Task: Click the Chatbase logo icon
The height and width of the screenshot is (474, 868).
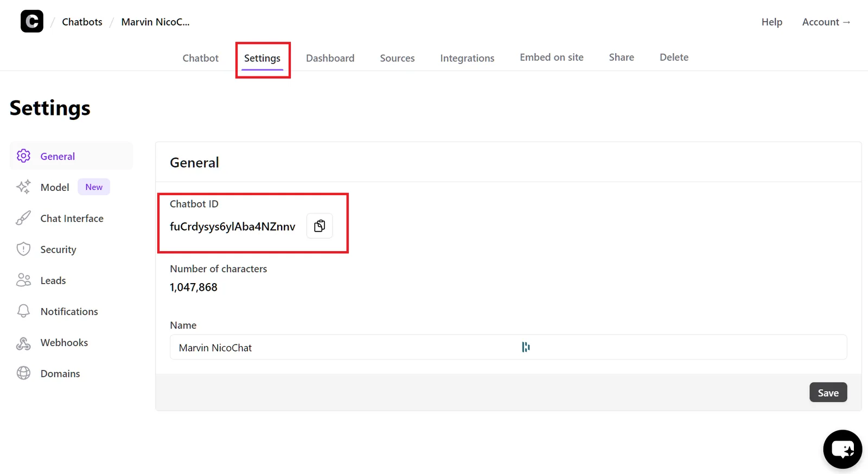Action: pos(32,22)
